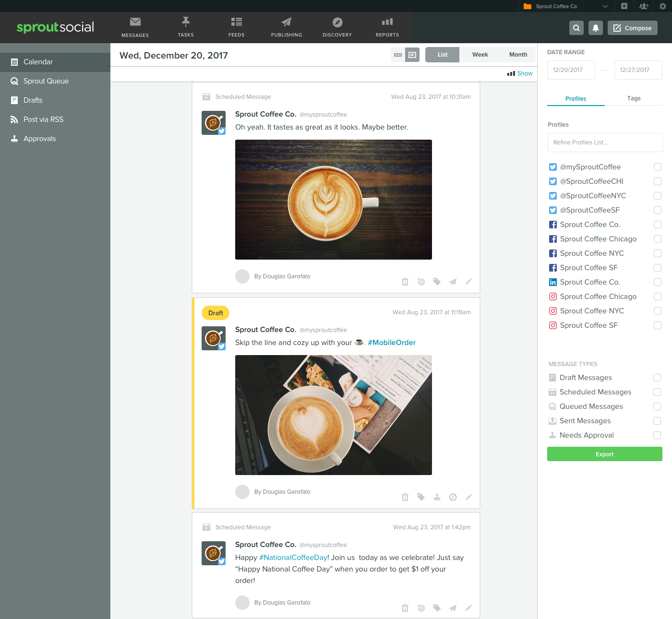
Task: Switch to Month view
Action: (518, 55)
